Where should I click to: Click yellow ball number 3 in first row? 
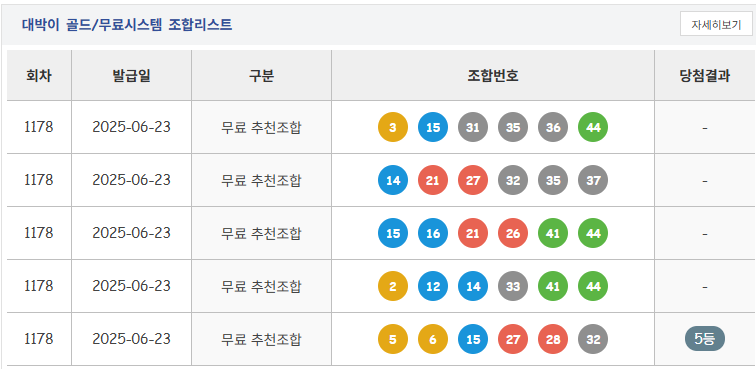(393, 127)
